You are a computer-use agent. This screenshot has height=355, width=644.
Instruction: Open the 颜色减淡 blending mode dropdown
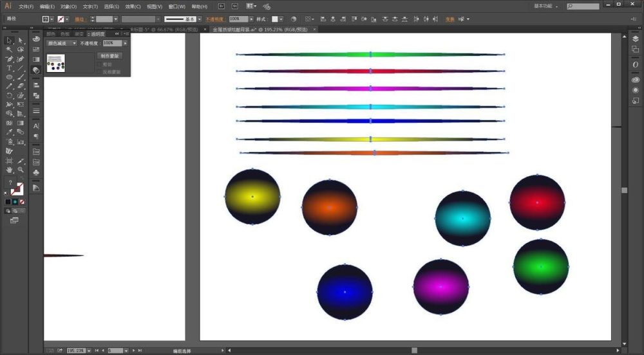coord(61,43)
